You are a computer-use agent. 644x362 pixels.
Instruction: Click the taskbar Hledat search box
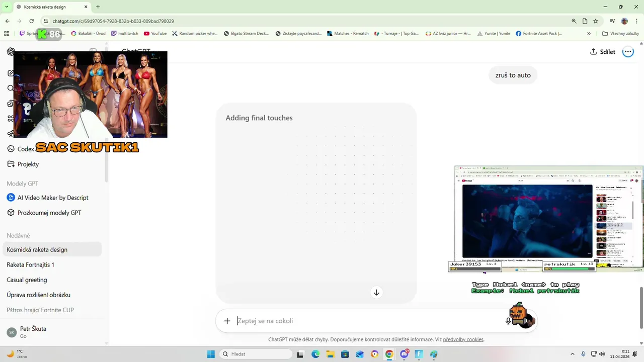point(255,354)
